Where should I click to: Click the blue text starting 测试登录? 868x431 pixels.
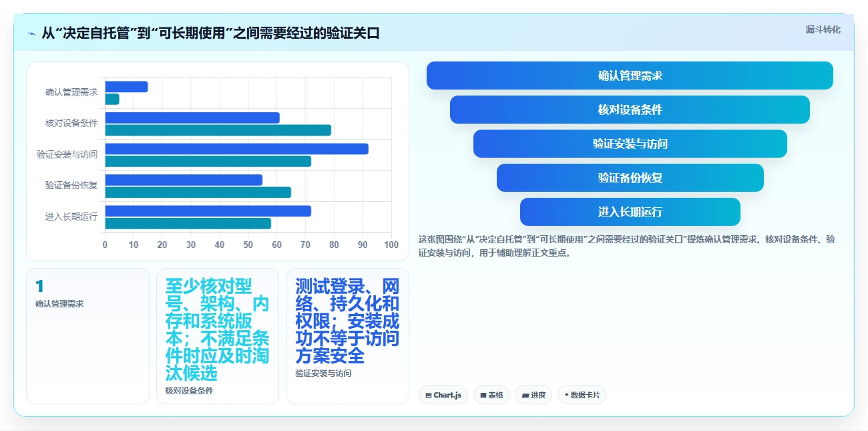click(x=347, y=321)
